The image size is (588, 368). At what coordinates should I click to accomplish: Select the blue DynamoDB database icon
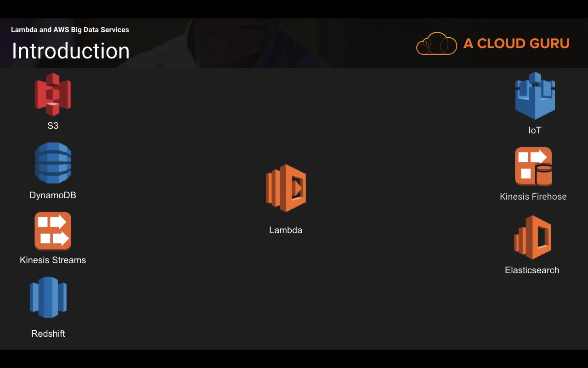[53, 163]
